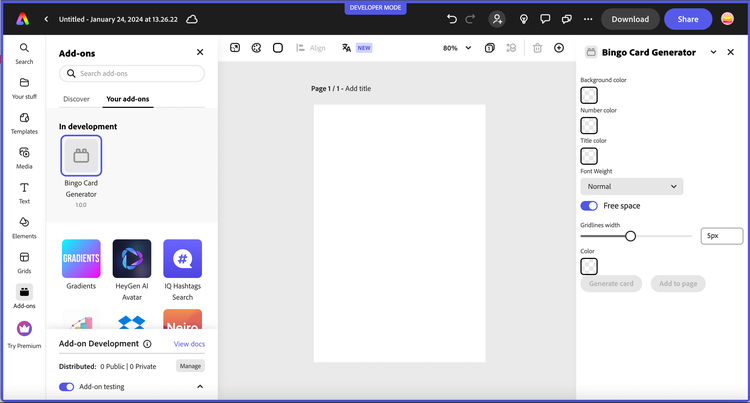Go back using the arrow beside the title
750x403 pixels.
pos(46,19)
